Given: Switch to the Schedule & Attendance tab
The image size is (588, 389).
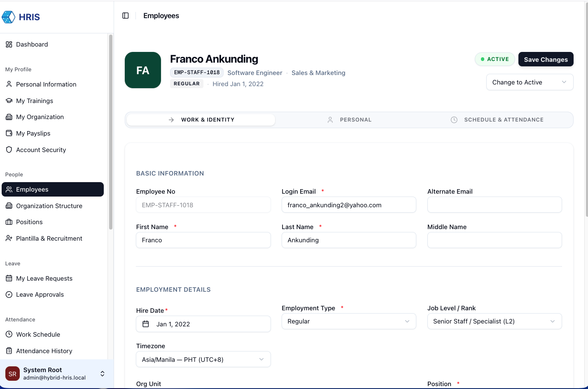Looking at the screenshot, I should point(497,120).
